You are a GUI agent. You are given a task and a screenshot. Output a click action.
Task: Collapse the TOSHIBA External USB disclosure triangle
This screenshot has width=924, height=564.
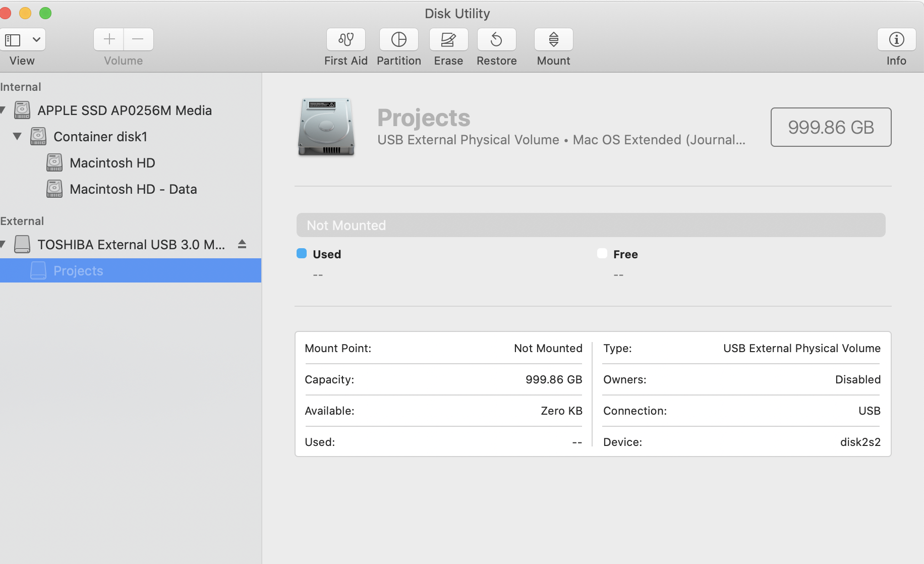click(x=3, y=245)
